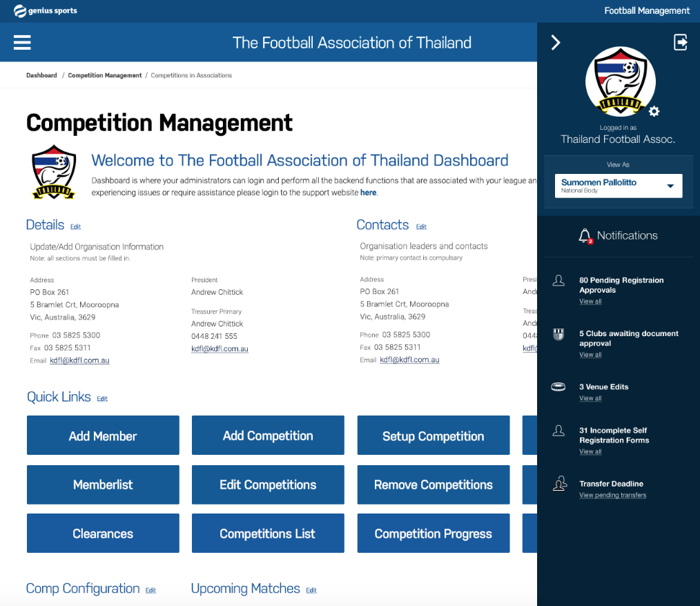This screenshot has height=606, width=700.
Task: Click the Edit Competitions button
Action: [268, 485]
